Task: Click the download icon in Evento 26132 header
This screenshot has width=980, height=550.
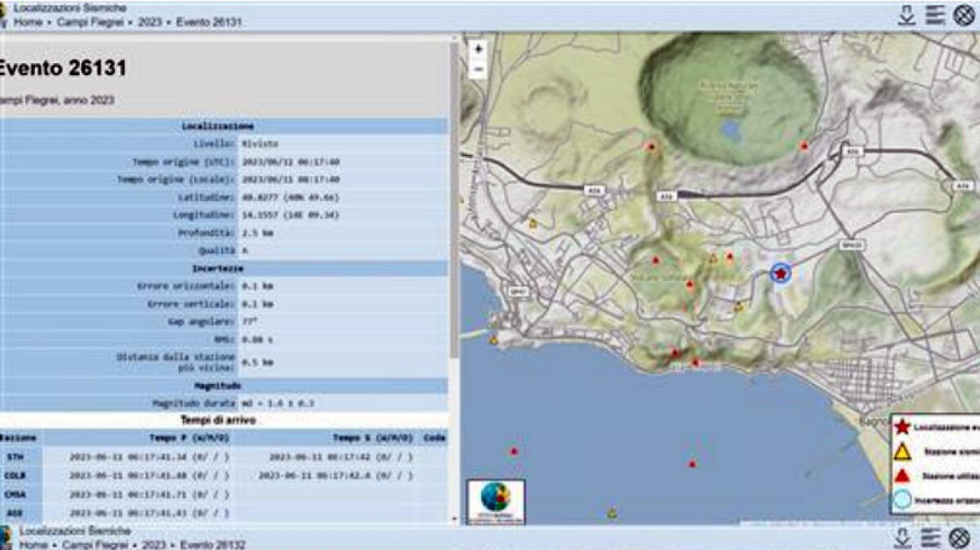Action: pyautogui.click(x=902, y=538)
